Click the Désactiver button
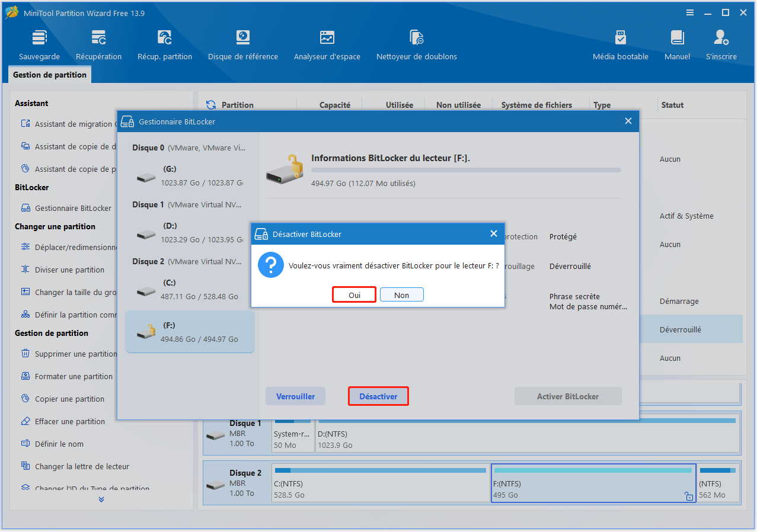The width and height of the screenshot is (757, 532). tap(378, 396)
